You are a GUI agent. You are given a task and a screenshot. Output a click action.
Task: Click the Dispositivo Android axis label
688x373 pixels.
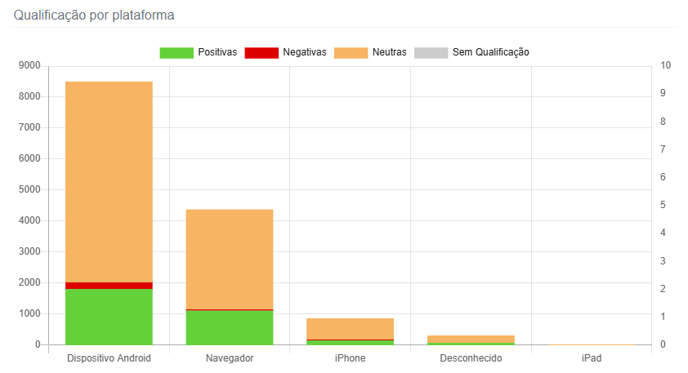tap(109, 358)
